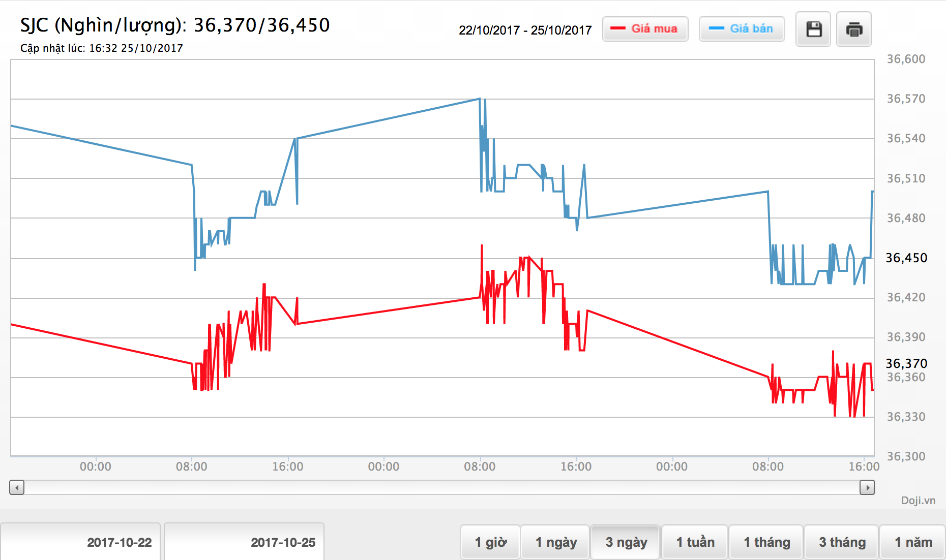The height and width of the screenshot is (560, 946).
Task: Click the 36,480 y-axis label
Action: 906,219
